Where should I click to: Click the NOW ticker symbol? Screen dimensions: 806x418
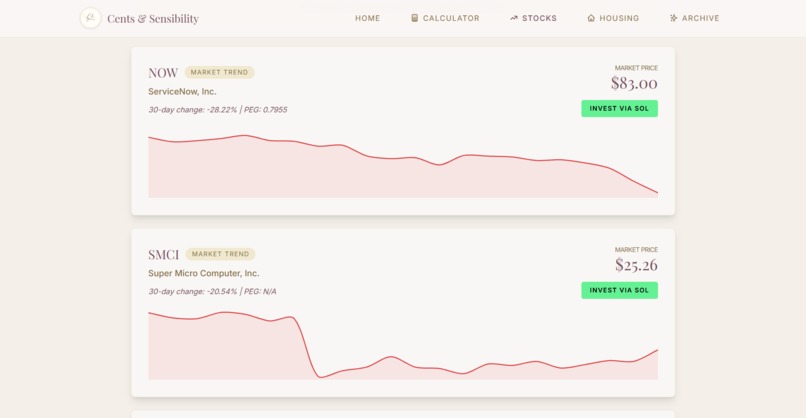pos(163,73)
